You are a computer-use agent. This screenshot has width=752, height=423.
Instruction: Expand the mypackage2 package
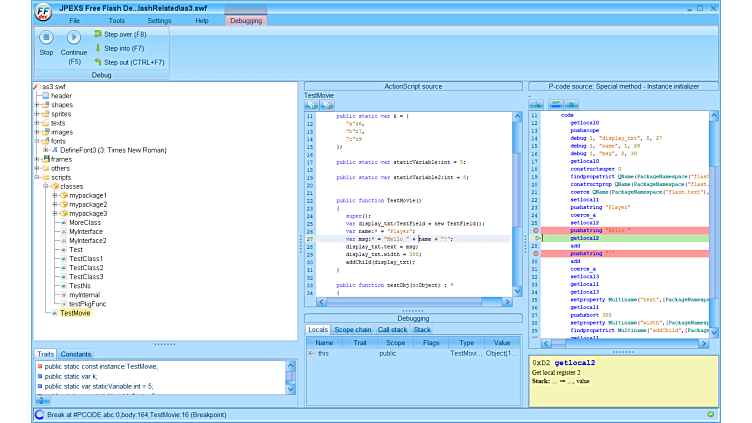[x=55, y=205]
